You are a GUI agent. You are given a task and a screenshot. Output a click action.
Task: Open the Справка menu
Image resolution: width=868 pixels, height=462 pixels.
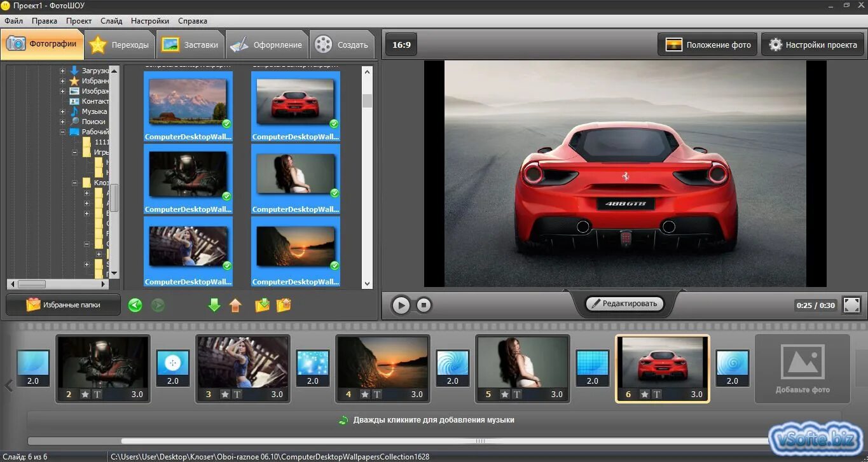click(x=193, y=21)
